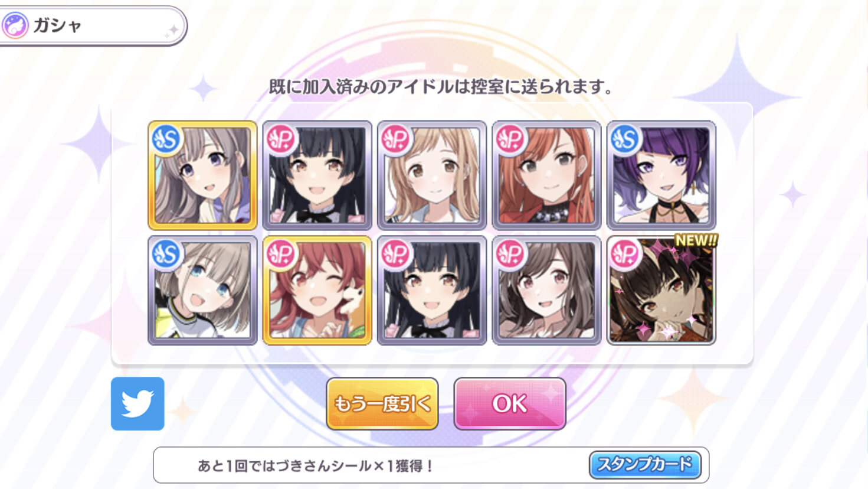Click the あと1回 sticker progress message bar
The height and width of the screenshot is (489, 868).
(x=431, y=465)
